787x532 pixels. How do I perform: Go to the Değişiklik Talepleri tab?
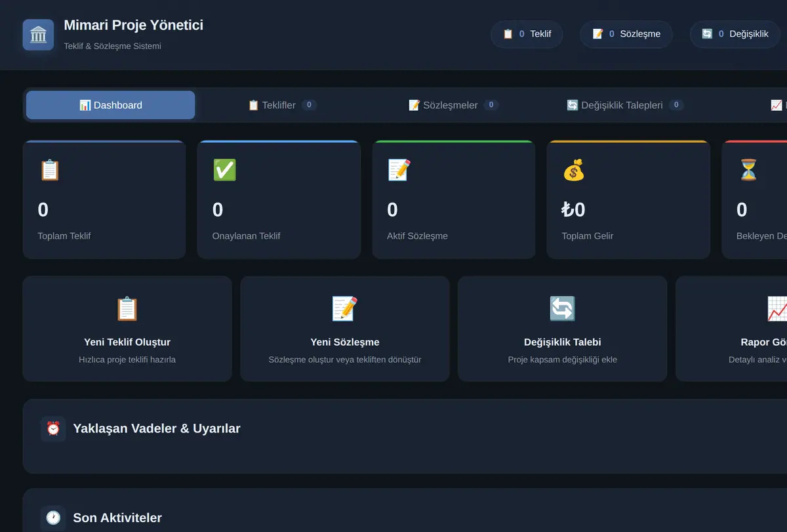625,105
